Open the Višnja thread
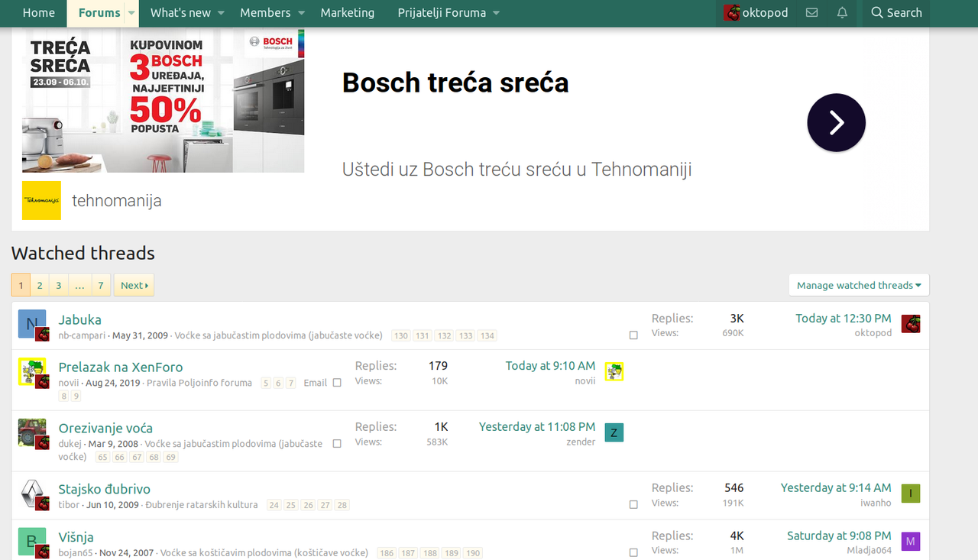This screenshot has height=560, width=978. [x=76, y=537]
